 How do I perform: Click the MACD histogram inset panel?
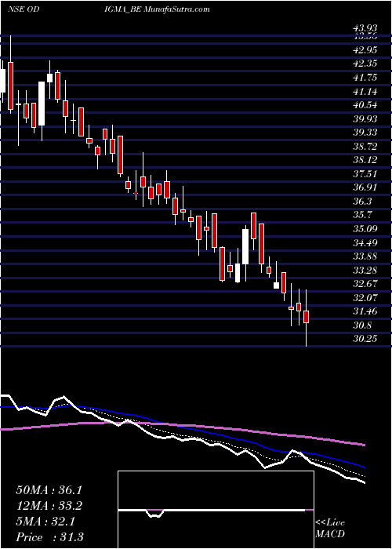point(216,510)
